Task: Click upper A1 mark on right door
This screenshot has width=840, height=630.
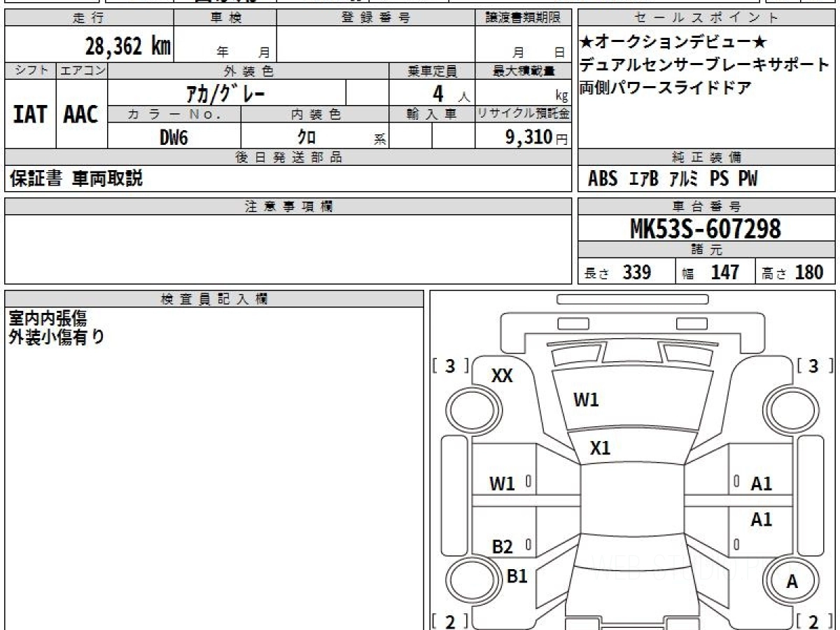Action: click(x=761, y=484)
